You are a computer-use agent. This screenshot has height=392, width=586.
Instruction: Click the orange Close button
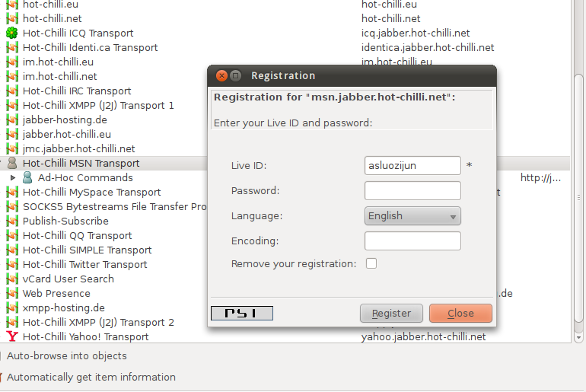(x=460, y=313)
